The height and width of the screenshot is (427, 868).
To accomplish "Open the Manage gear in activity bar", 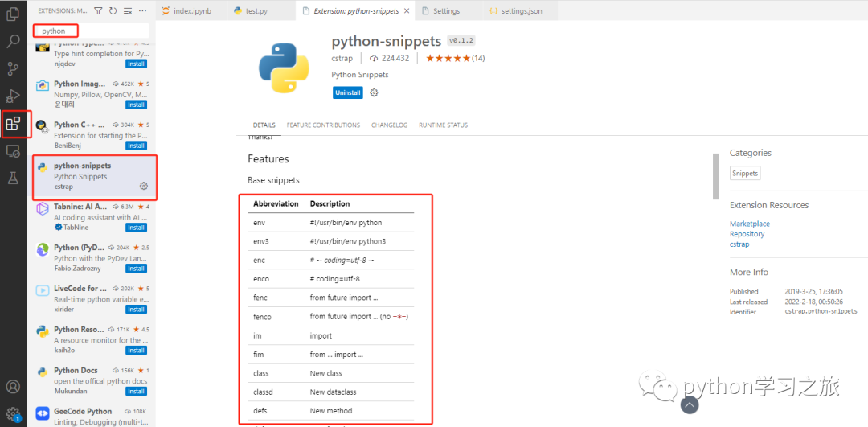I will [13, 413].
